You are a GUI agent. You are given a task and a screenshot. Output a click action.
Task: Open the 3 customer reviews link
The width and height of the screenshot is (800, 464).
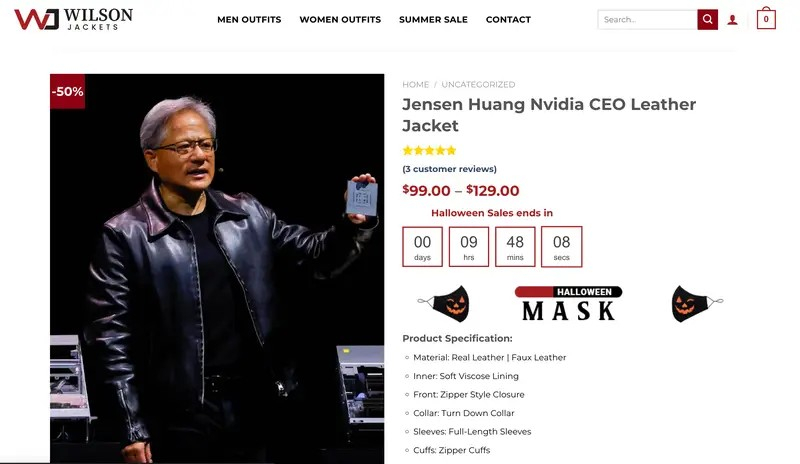click(x=449, y=169)
